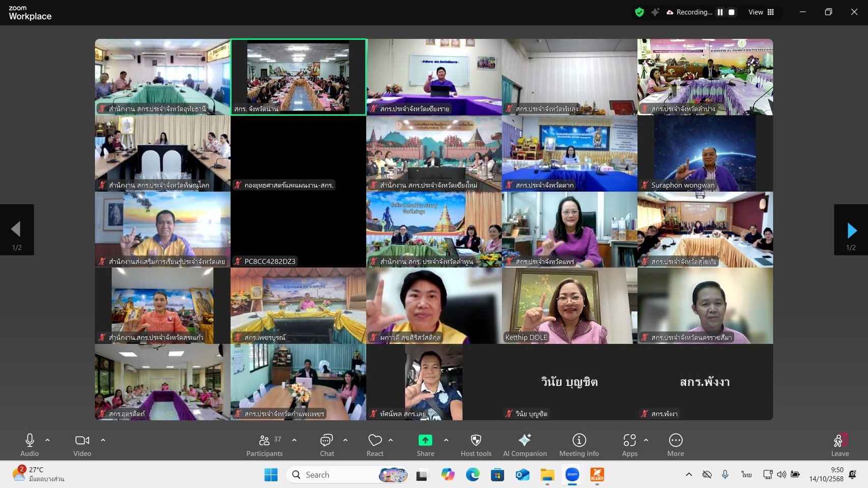
Task: Open the More options menu
Action: 675,445
